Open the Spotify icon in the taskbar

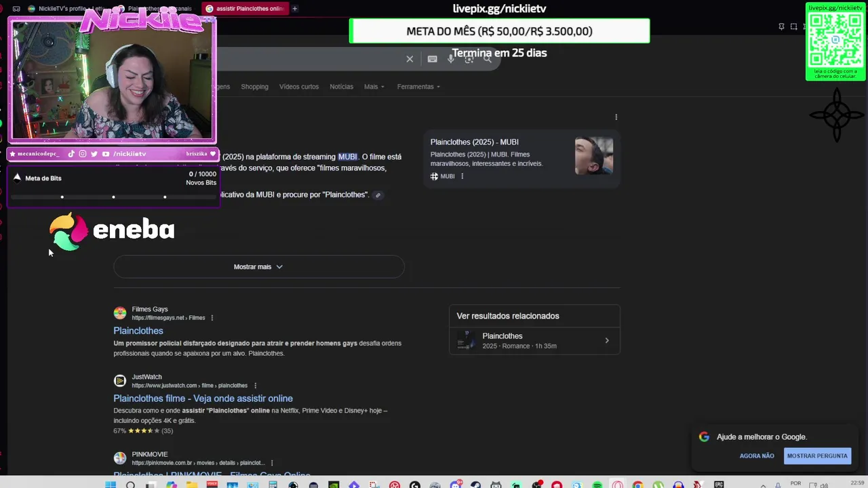597,485
